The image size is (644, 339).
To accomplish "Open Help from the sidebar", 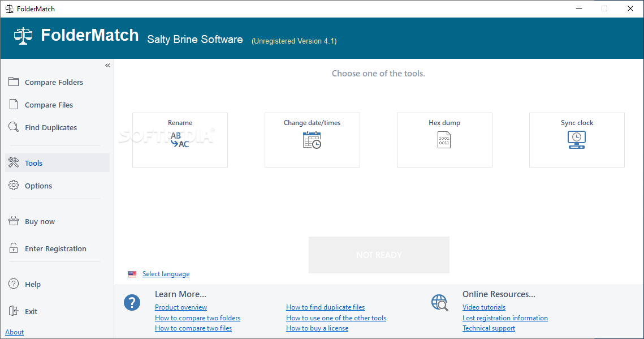I will 57,284.
